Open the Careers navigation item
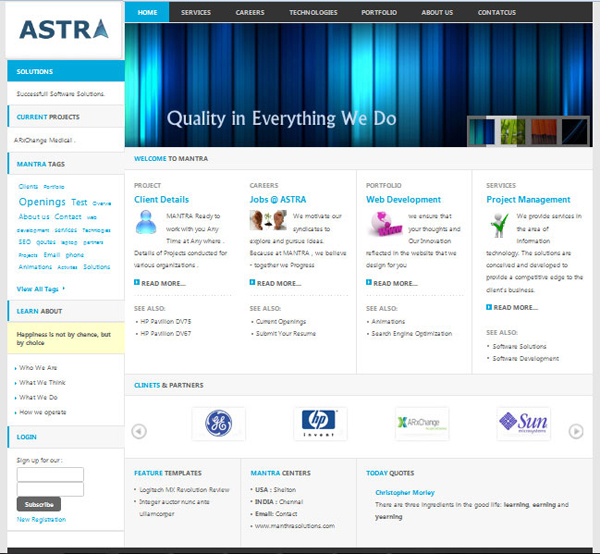Image resolution: width=600 pixels, height=554 pixels. tap(250, 12)
